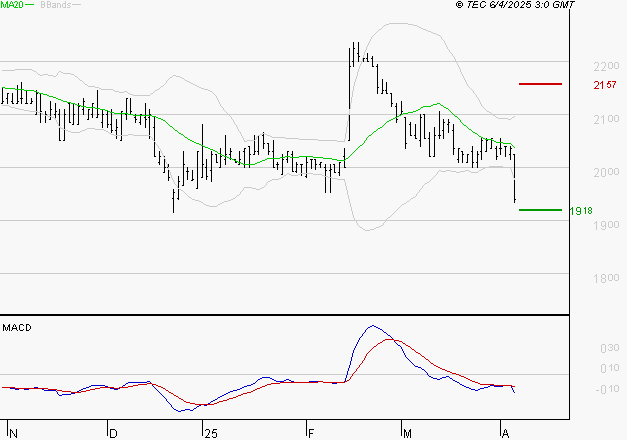
Task: Click the MA20 legend label
Action: click(x=12, y=5)
